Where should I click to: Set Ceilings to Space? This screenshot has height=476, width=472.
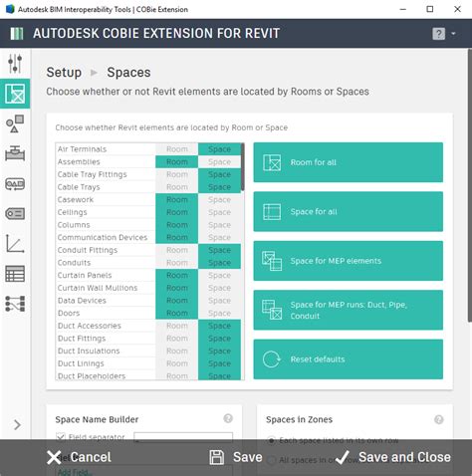(219, 212)
